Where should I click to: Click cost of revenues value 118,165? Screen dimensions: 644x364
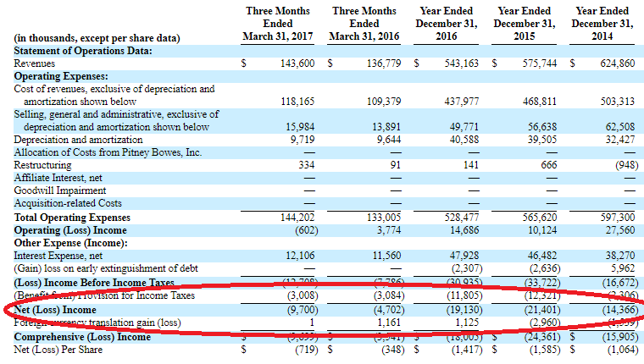297,102
